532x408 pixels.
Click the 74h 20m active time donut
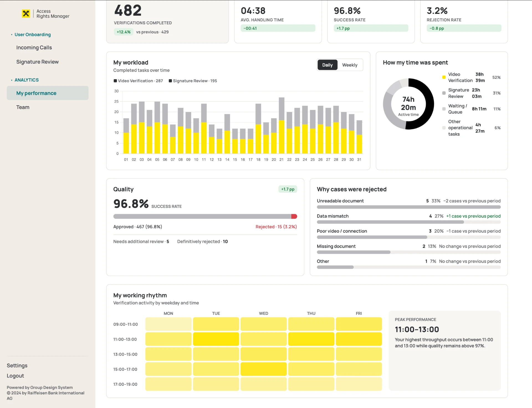tap(408, 104)
